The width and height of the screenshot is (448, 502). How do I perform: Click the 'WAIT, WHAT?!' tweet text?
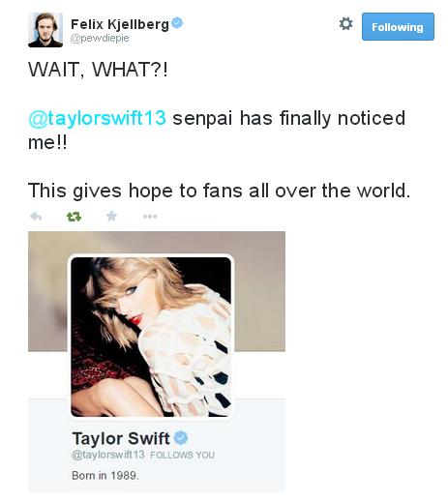coord(98,70)
